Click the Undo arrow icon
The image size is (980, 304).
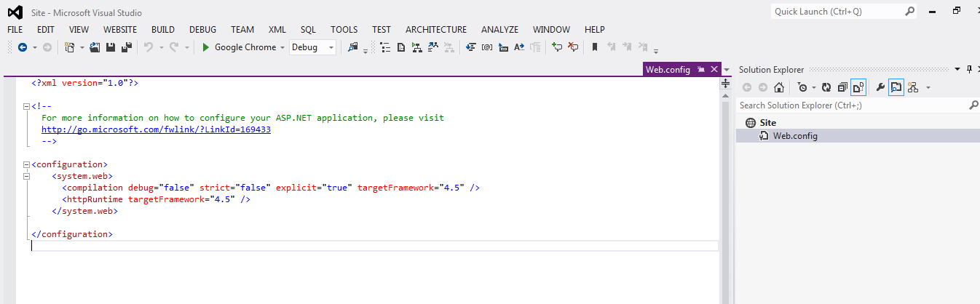[x=148, y=47]
